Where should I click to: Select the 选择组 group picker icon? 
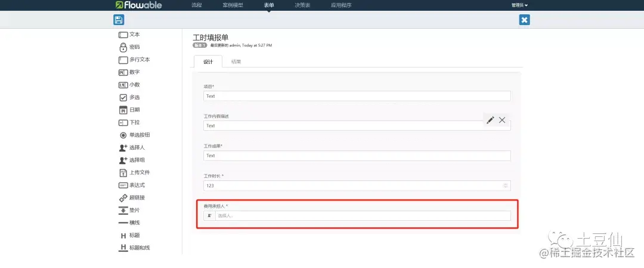123,160
